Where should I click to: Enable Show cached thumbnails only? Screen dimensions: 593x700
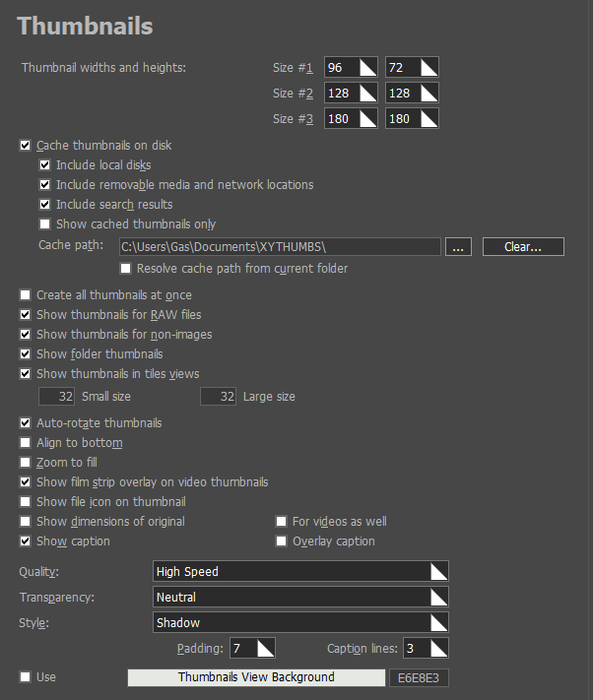pos(44,224)
